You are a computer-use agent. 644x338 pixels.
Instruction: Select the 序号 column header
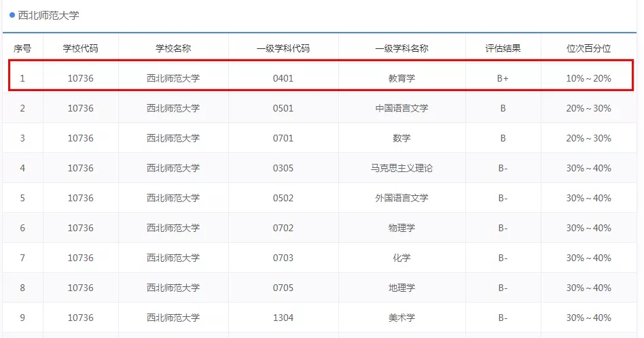[22, 48]
